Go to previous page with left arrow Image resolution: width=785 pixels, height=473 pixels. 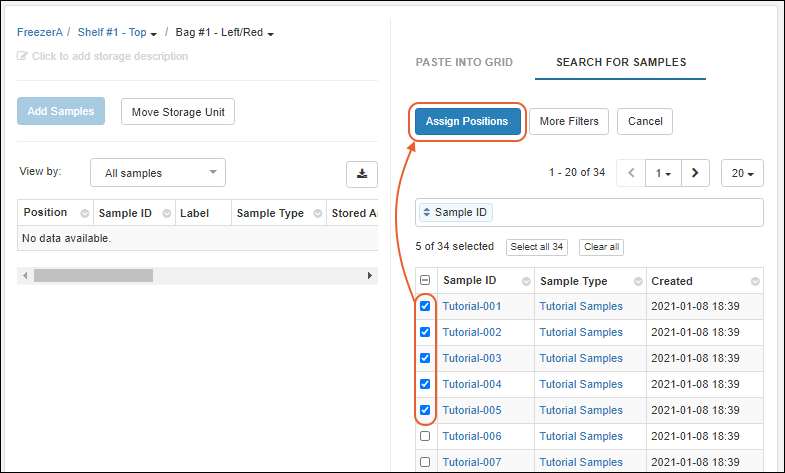pos(631,173)
